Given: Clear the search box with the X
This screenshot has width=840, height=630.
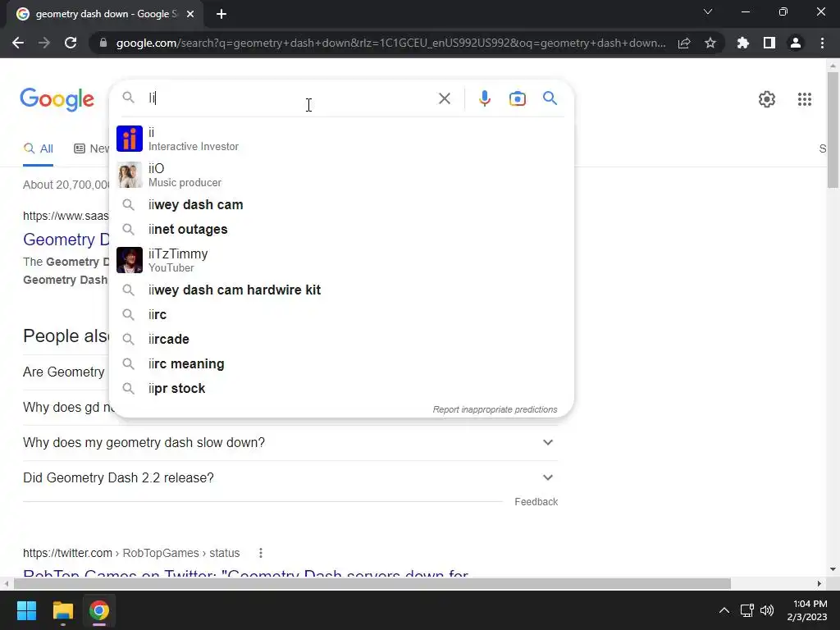Looking at the screenshot, I should 444,98.
